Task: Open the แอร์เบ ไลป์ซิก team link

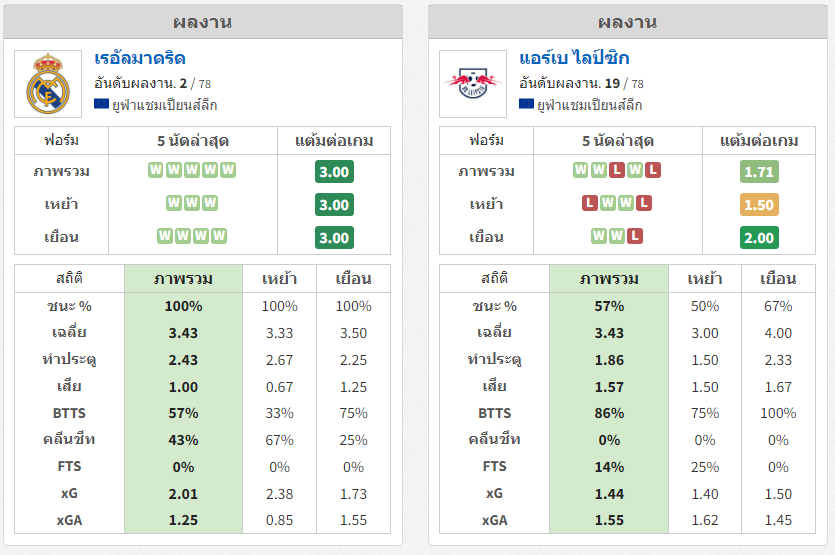Action: click(574, 58)
